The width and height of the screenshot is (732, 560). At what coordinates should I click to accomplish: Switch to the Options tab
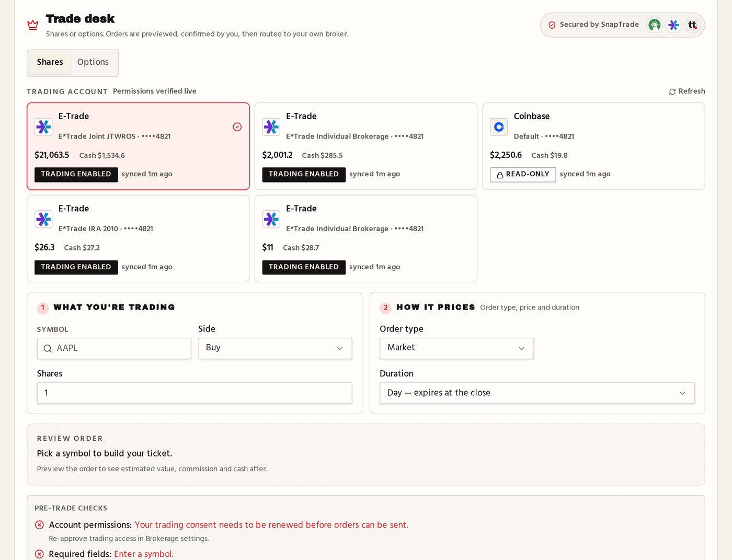pyautogui.click(x=93, y=62)
